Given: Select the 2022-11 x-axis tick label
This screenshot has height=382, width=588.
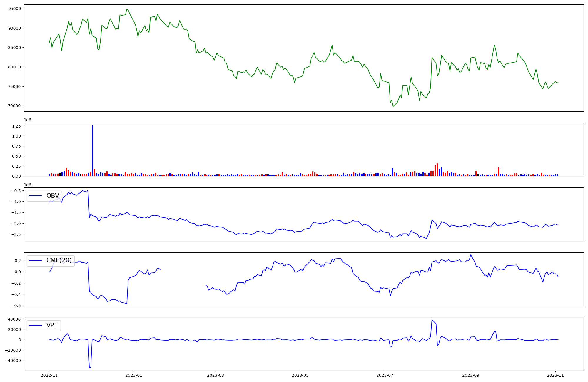Looking at the screenshot, I should pos(49,375).
